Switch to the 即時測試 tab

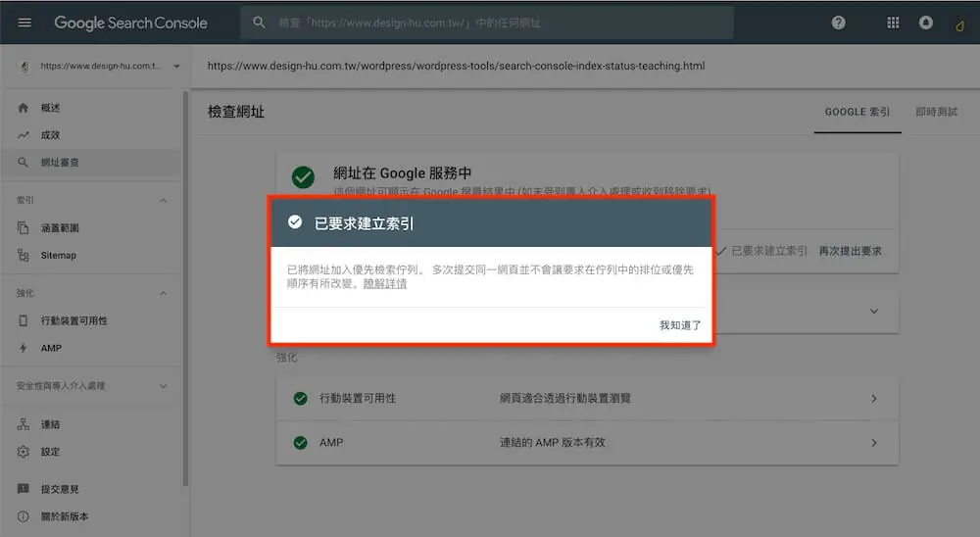coord(936,112)
